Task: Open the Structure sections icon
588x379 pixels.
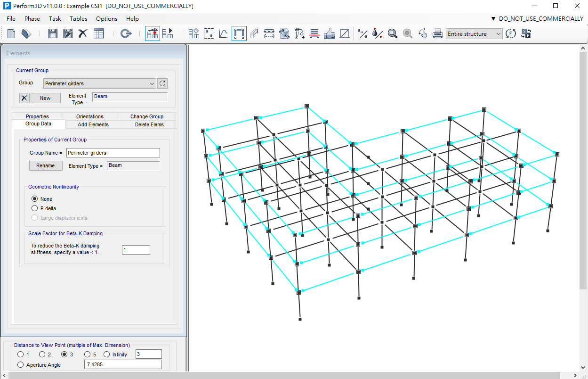Action: (x=314, y=33)
